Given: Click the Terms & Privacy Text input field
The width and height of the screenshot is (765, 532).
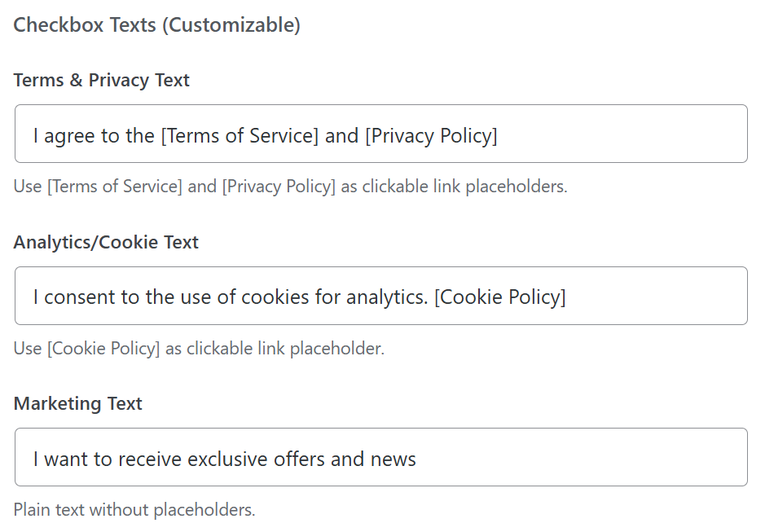Looking at the screenshot, I should [380, 134].
